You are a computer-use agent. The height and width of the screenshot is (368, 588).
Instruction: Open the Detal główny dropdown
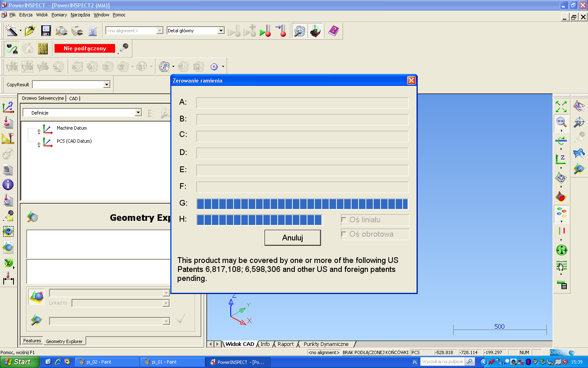(221, 31)
